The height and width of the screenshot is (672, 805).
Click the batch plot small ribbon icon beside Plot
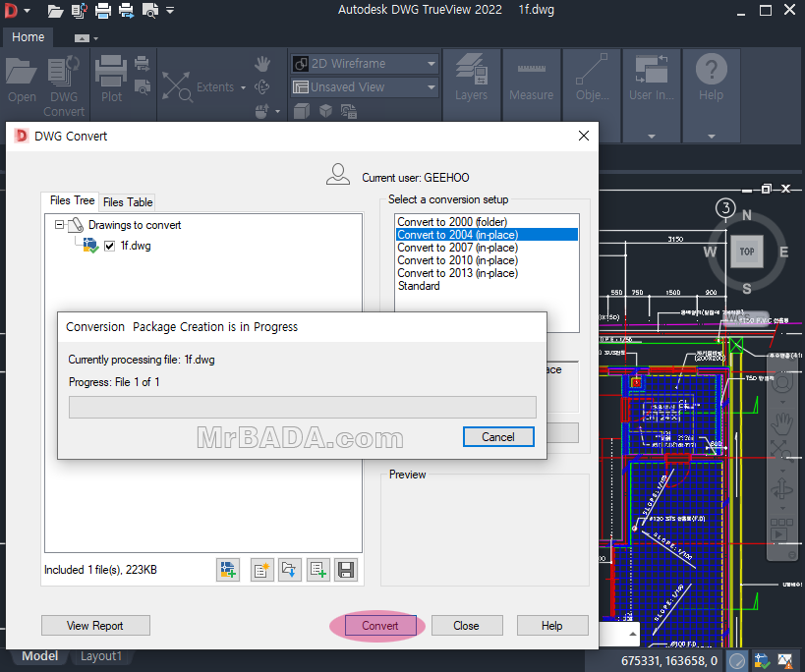click(x=143, y=64)
